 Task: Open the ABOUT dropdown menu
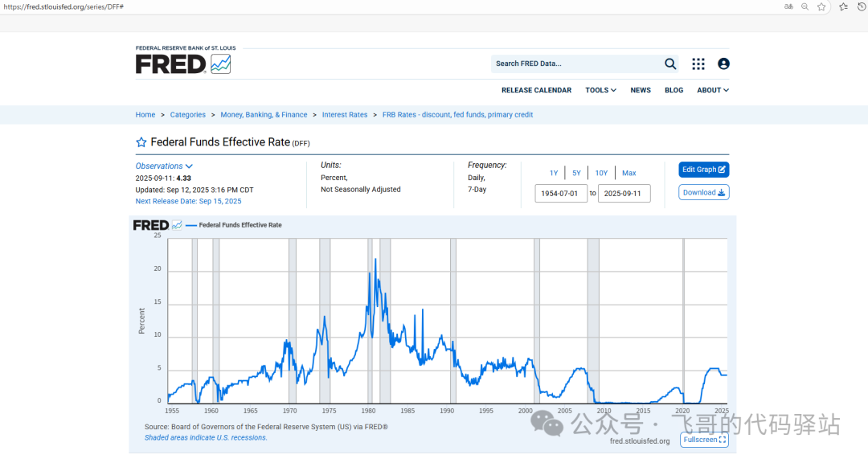712,90
